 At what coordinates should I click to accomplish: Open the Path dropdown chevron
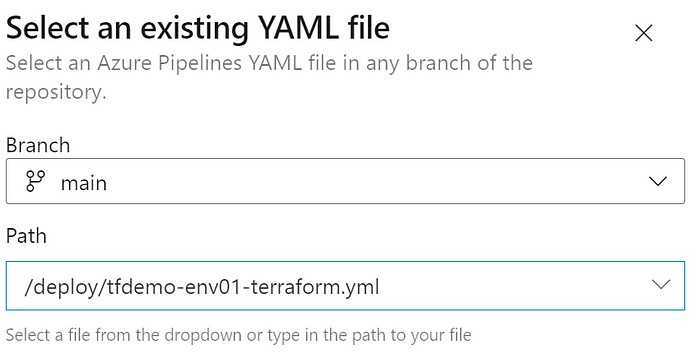(x=661, y=284)
